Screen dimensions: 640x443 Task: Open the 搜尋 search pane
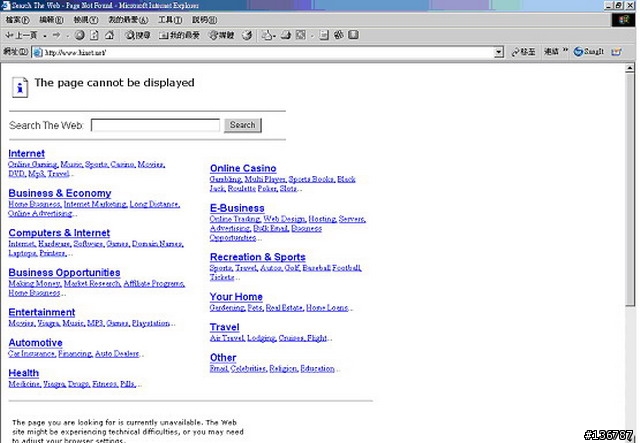pos(138,36)
